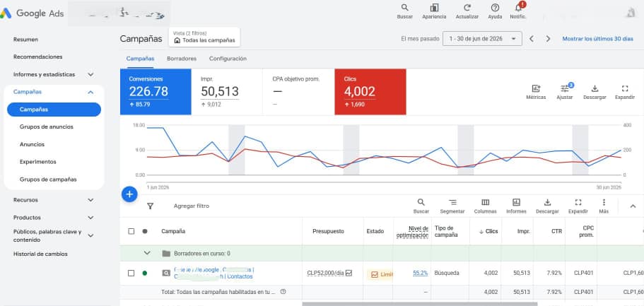644x306 pixels.
Task: Click the Agregar filtro field
Action: pos(192,206)
